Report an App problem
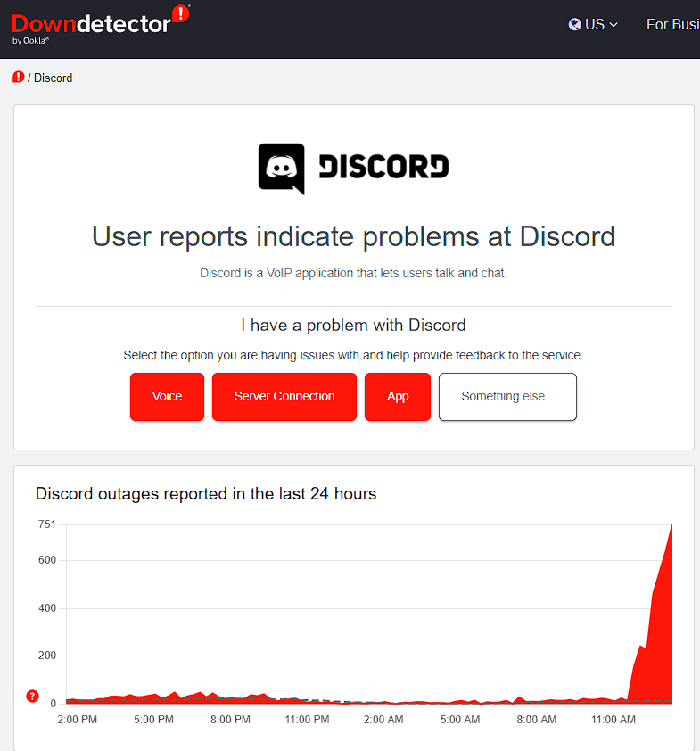The height and width of the screenshot is (751, 700). click(398, 397)
